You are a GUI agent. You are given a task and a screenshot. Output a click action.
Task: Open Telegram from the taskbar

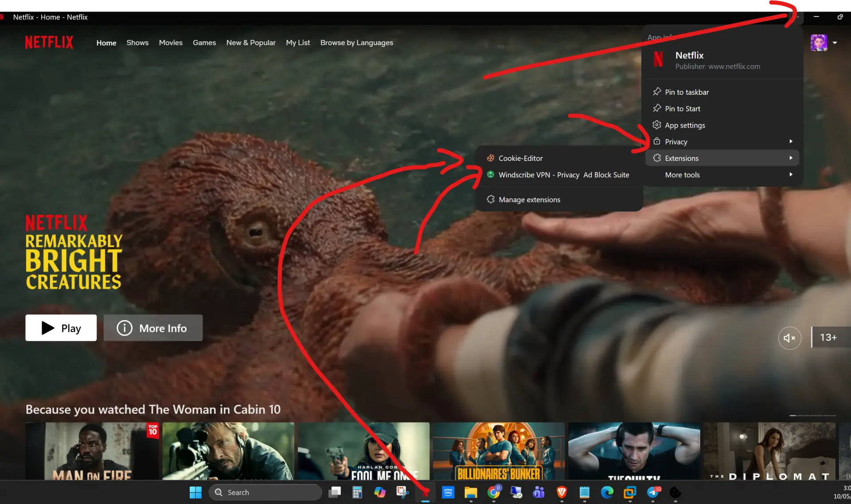[653, 492]
